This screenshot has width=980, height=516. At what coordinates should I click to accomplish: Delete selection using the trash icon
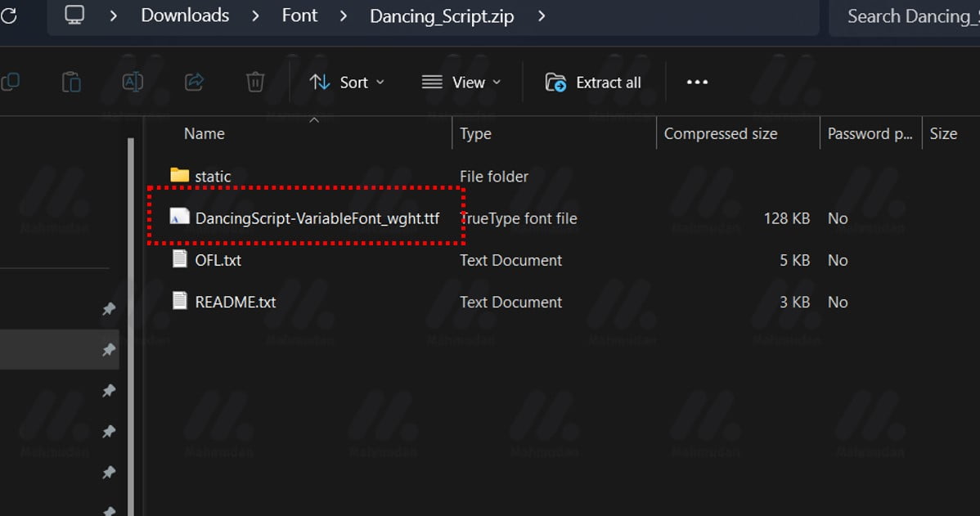(x=254, y=82)
